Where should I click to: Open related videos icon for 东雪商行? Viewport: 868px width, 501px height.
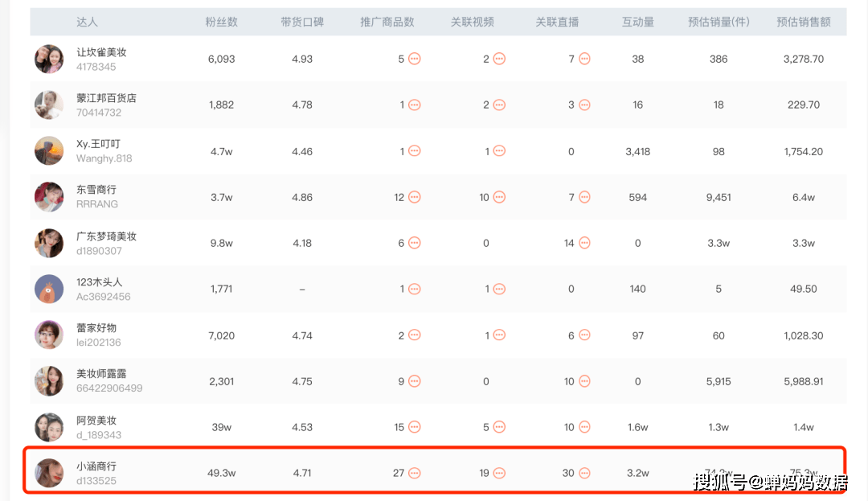(x=499, y=197)
